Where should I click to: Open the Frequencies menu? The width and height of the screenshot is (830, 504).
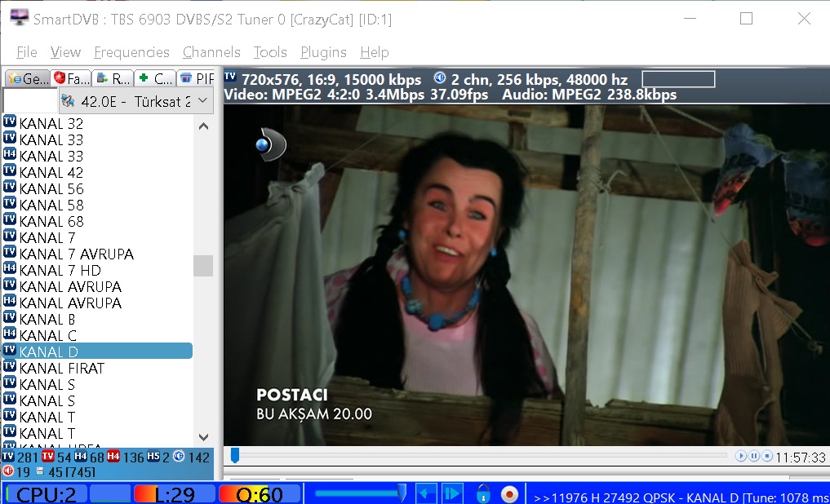131,52
